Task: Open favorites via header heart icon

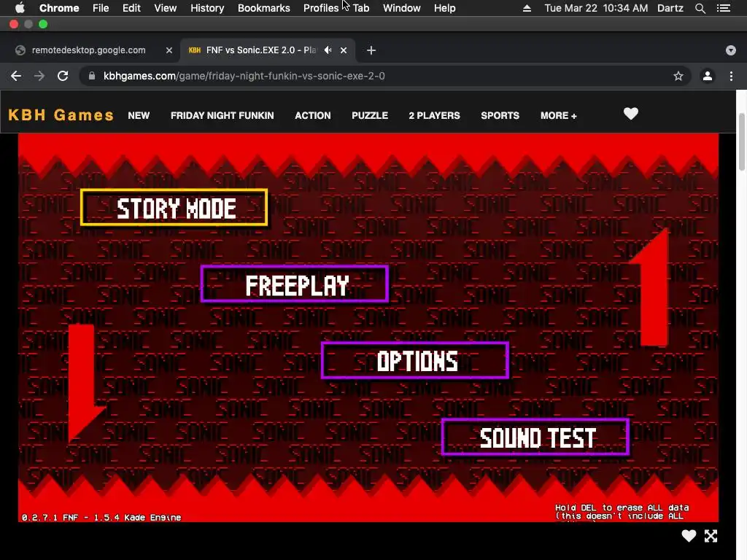Action: coord(631,113)
